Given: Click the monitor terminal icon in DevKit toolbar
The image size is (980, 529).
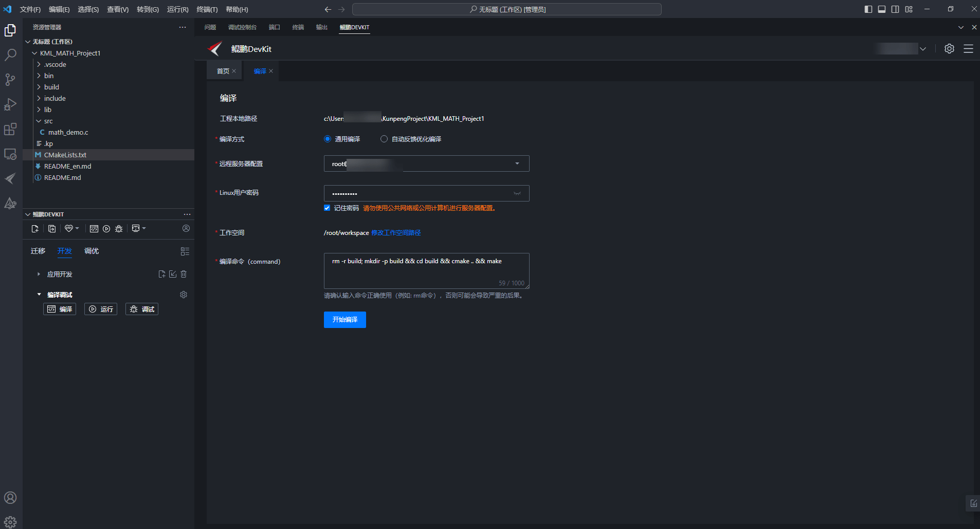Looking at the screenshot, I should [x=136, y=228].
